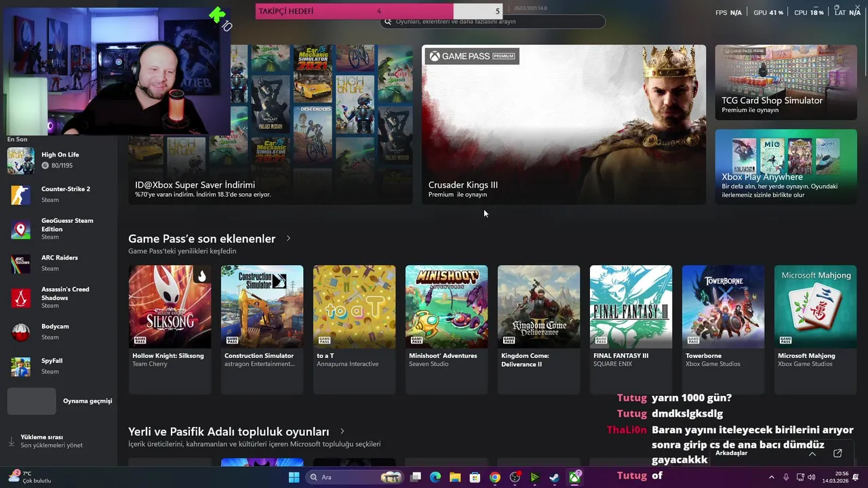Switch to Steam on the taskbar
The width and height of the screenshot is (868, 488).
(554, 477)
